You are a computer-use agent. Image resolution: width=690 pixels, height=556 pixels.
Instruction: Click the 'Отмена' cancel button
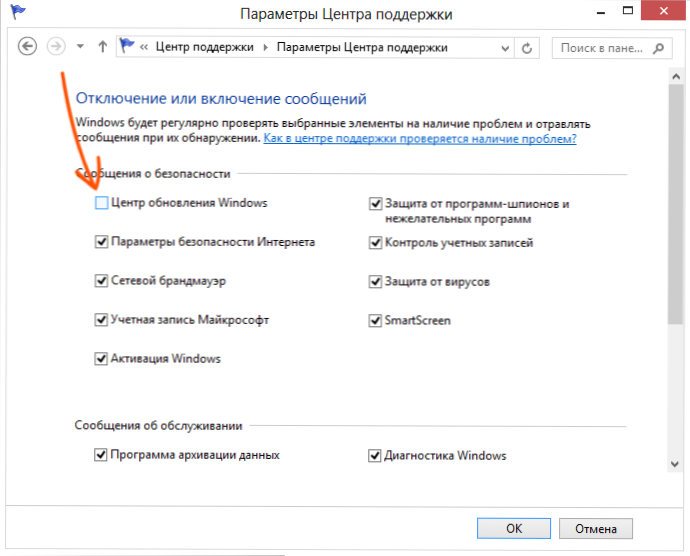[x=596, y=529]
